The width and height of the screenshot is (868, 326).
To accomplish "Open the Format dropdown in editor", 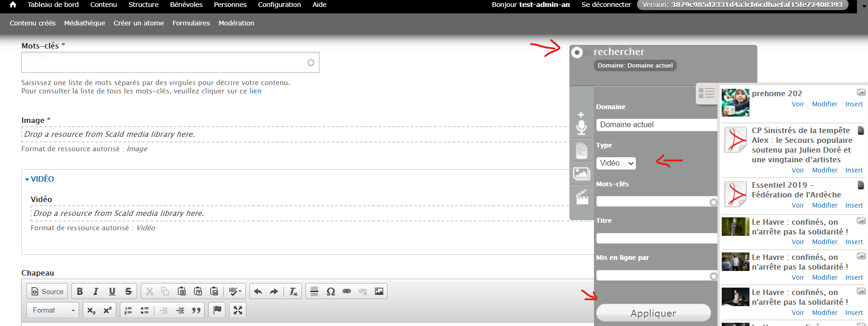I will click(x=53, y=310).
